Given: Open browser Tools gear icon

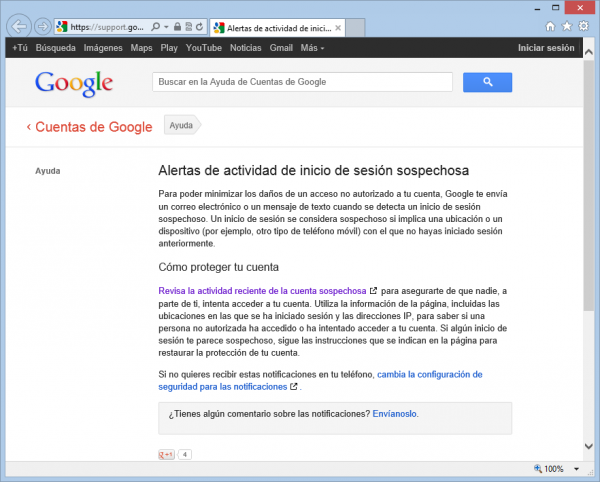Looking at the screenshot, I should 584,26.
